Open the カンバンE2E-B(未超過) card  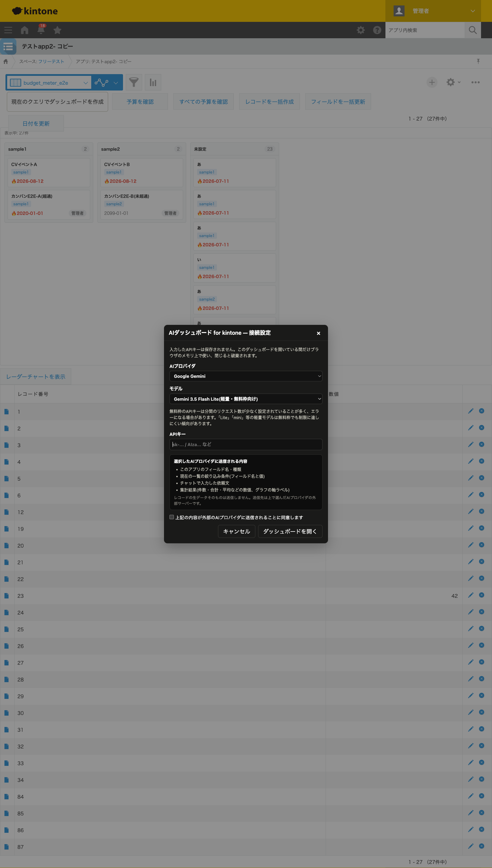point(142,204)
